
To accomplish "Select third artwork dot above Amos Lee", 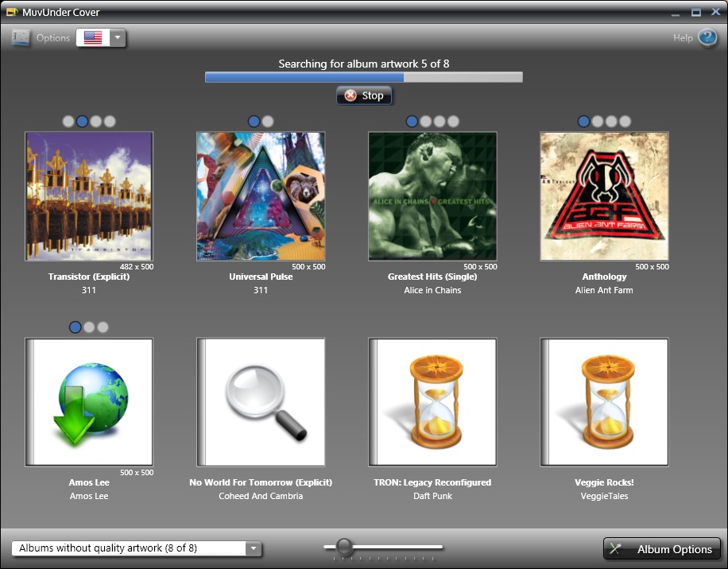I will point(103,327).
